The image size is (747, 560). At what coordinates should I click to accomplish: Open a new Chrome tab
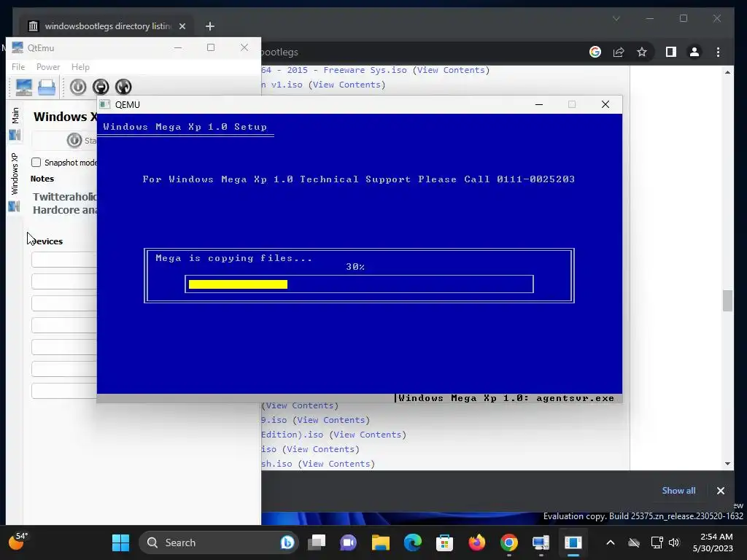(209, 26)
